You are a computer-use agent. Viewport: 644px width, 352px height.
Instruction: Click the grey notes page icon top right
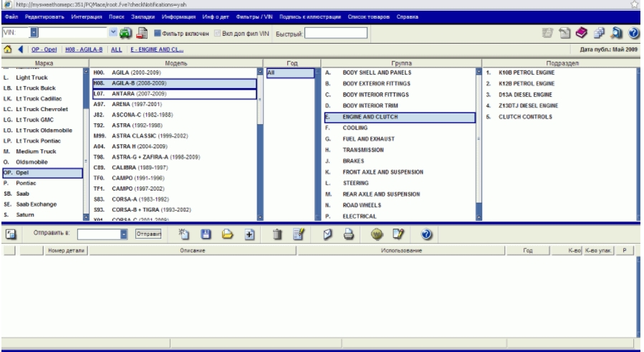click(x=564, y=33)
